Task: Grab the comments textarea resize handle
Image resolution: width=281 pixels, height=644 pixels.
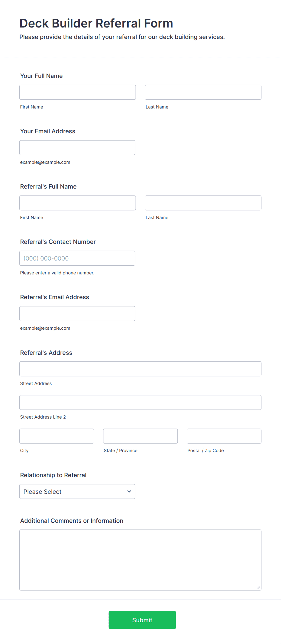Action: pos(258,587)
